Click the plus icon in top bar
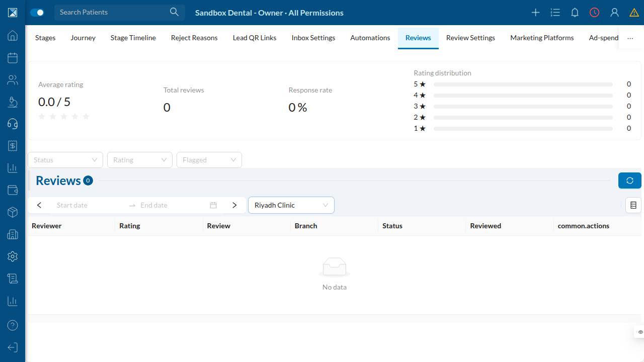644x362 pixels. (x=535, y=13)
